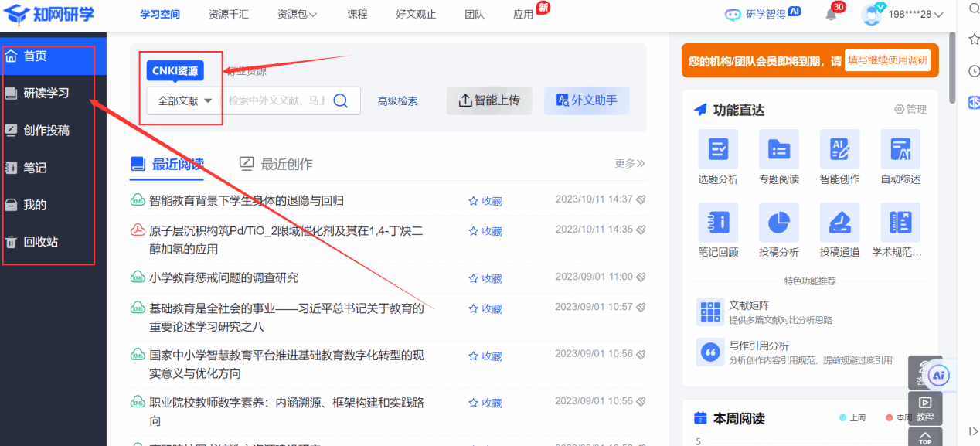This screenshot has width=980, height=446.
Task: Click into the literature search input field
Action: click(276, 100)
